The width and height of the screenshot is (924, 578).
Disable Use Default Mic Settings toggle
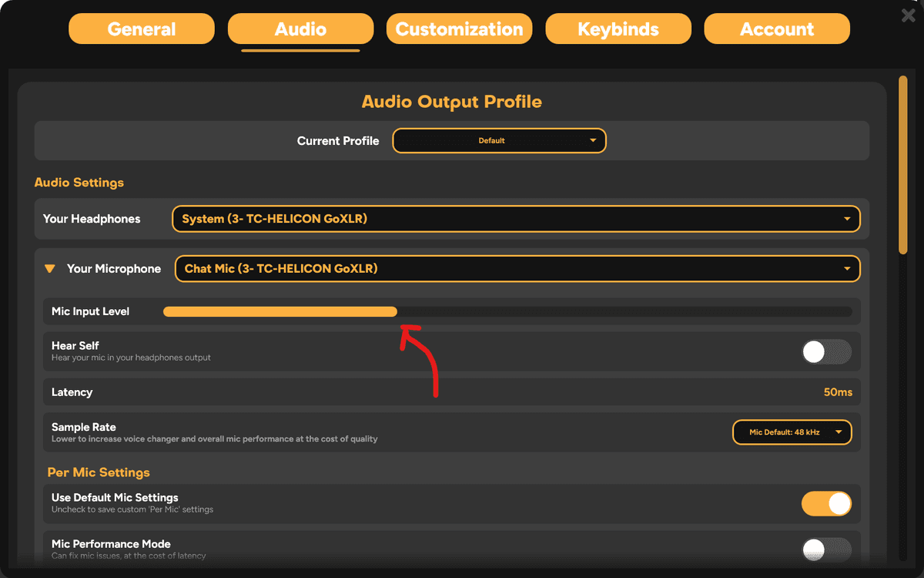826,503
